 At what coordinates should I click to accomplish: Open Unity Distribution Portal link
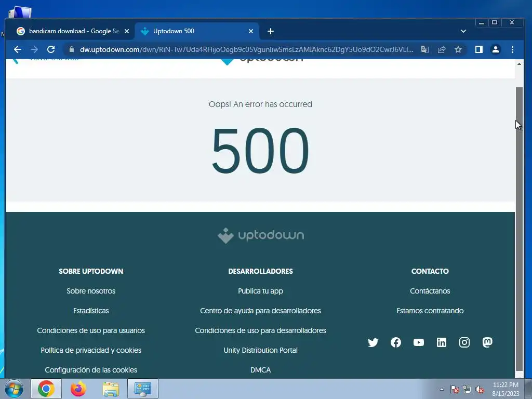click(261, 350)
